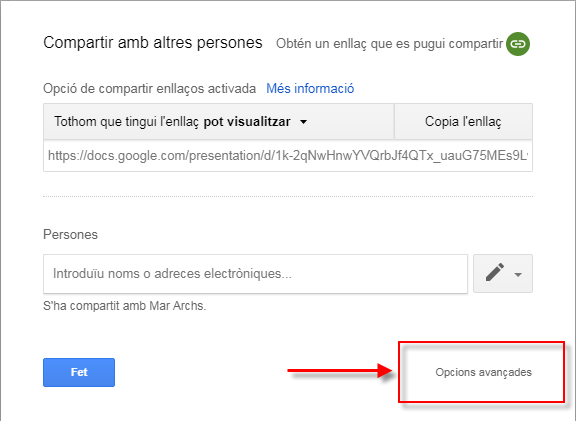Click 'S'ha compartit amb Mar Archs.' text
Viewport: 576px width, 421px height.
coord(125,306)
